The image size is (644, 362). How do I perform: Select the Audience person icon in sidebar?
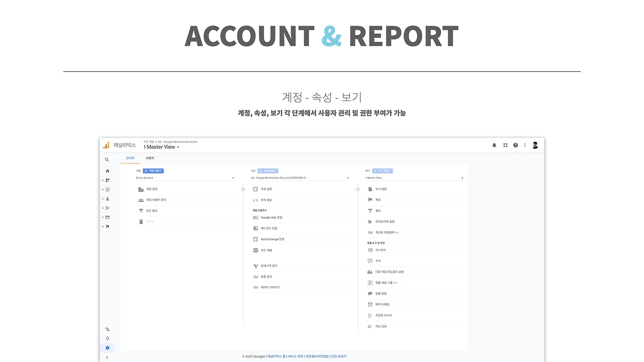107,199
